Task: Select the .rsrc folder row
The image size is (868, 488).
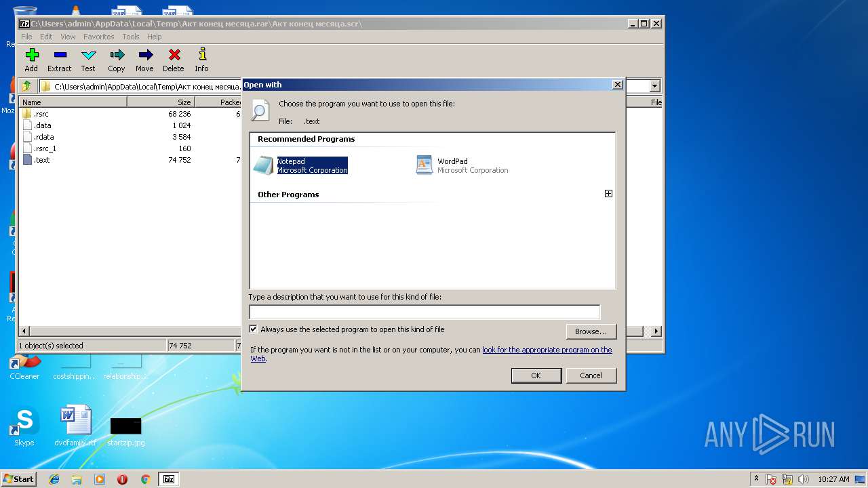Action: pyautogui.click(x=129, y=114)
